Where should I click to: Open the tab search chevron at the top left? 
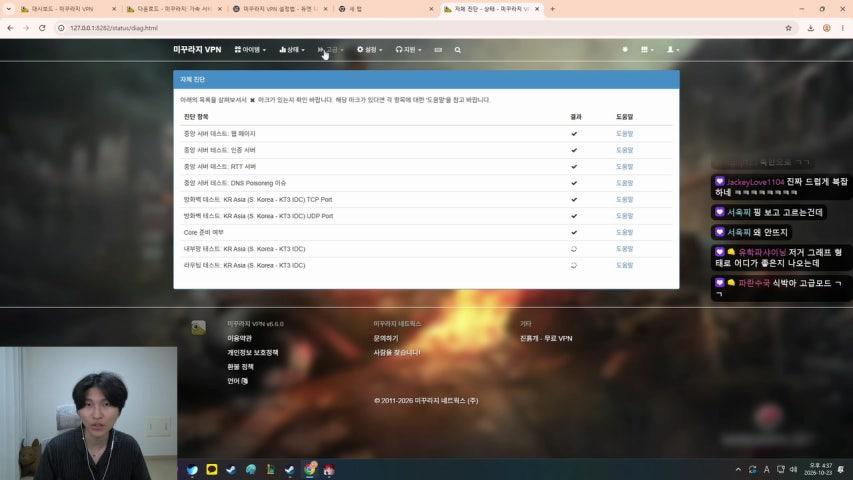8,9
